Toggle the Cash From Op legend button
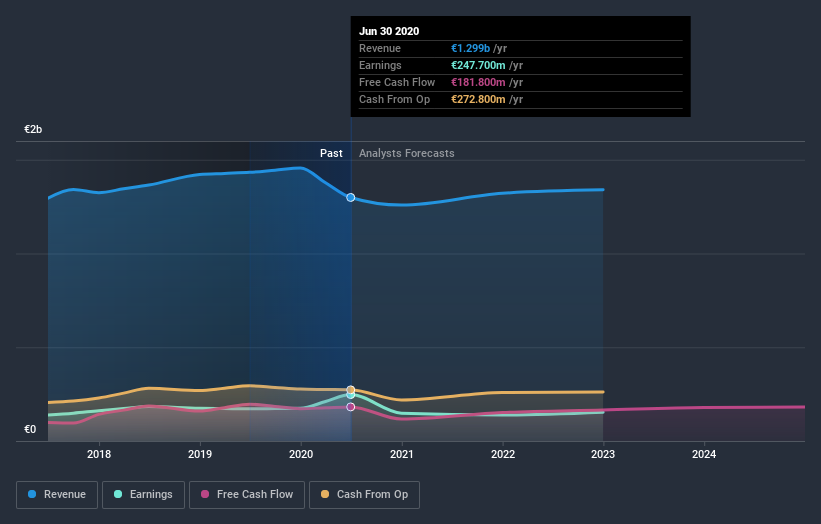 tap(364, 495)
